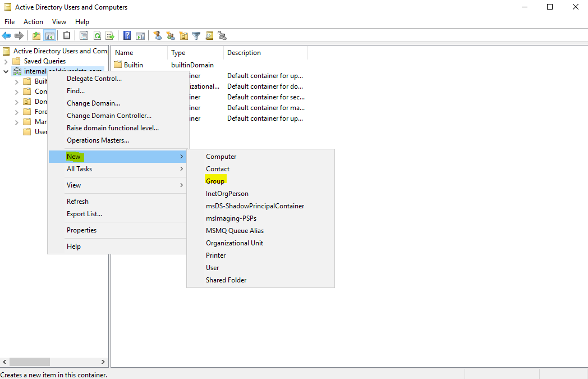Click the Create New Group toolbar icon
The image size is (588, 379).
171,36
